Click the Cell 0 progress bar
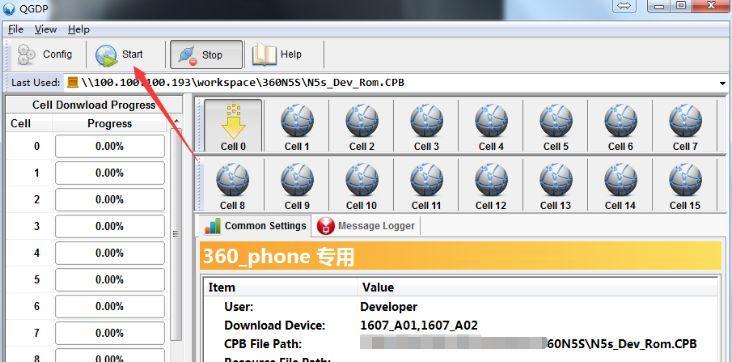The height and width of the screenshot is (362, 732). [x=110, y=146]
